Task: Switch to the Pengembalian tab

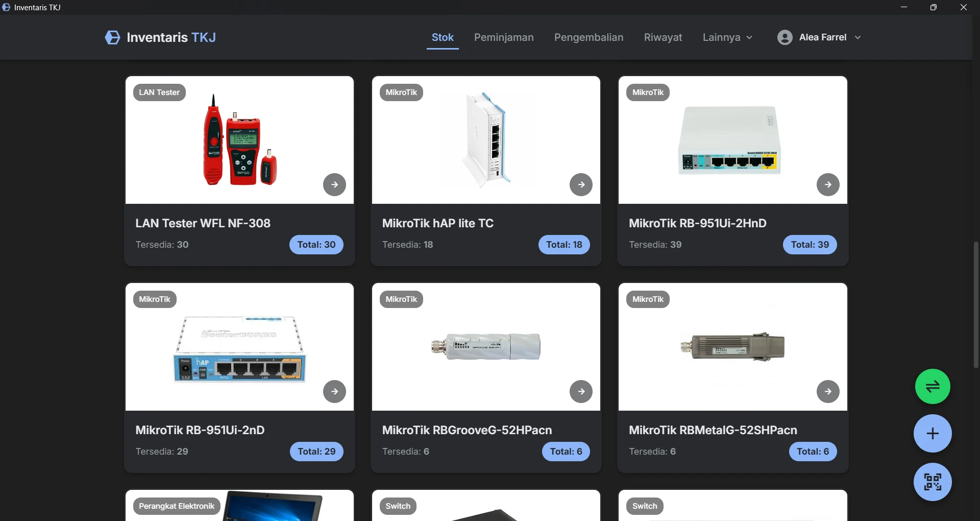Action: (x=589, y=37)
